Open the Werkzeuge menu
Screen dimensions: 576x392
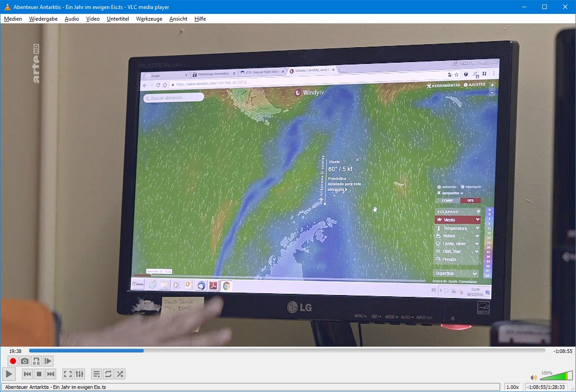coord(149,19)
